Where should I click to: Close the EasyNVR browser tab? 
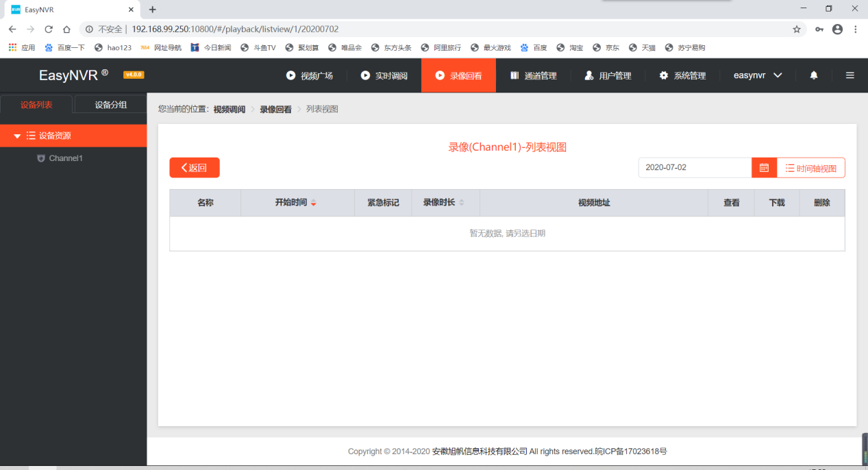click(x=131, y=10)
